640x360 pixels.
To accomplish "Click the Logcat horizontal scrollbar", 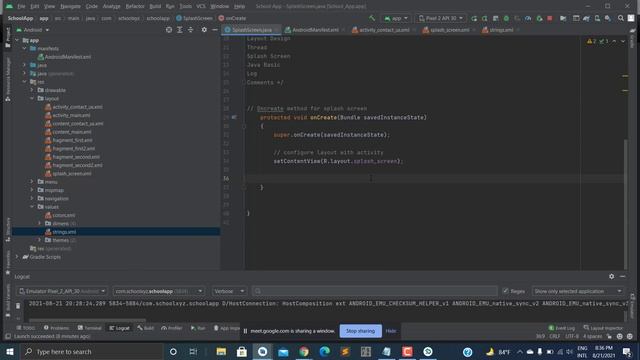I will [87, 320].
